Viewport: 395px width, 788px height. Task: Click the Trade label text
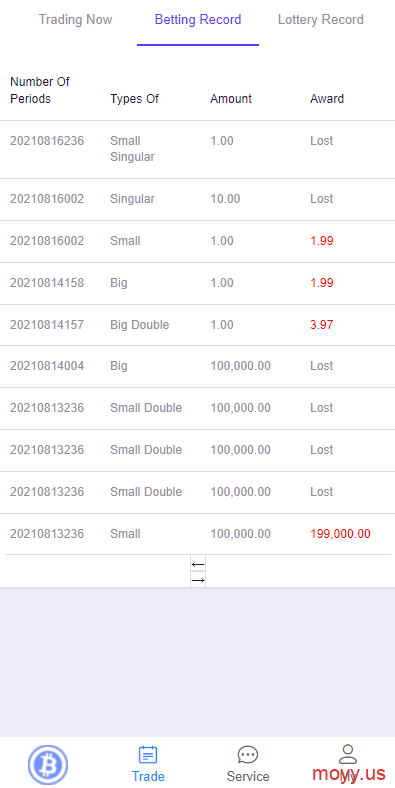coord(148,776)
